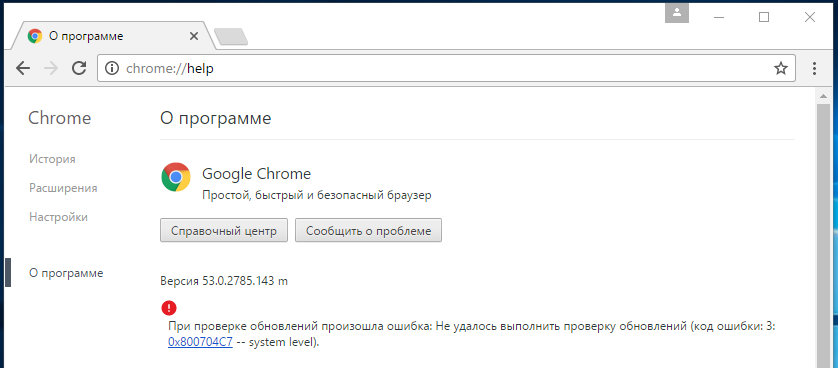Select "О программе" in the sidebar
838x368 pixels.
[66, 273]
